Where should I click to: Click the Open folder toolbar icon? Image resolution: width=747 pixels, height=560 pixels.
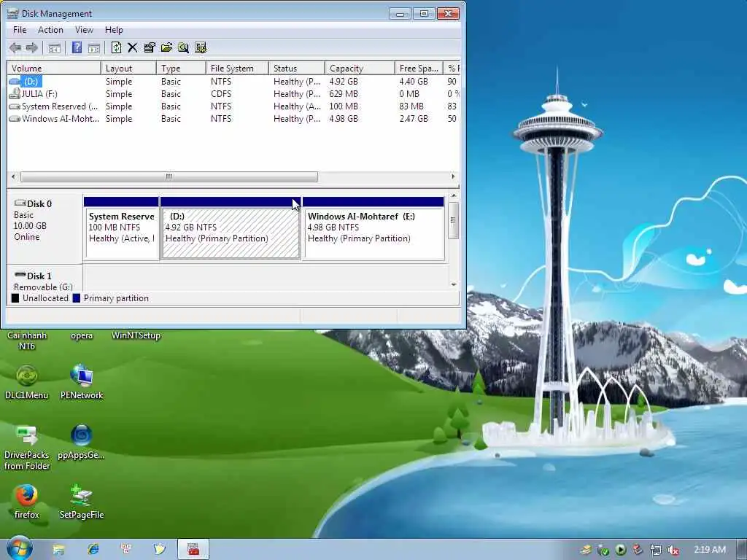point(166,47)
